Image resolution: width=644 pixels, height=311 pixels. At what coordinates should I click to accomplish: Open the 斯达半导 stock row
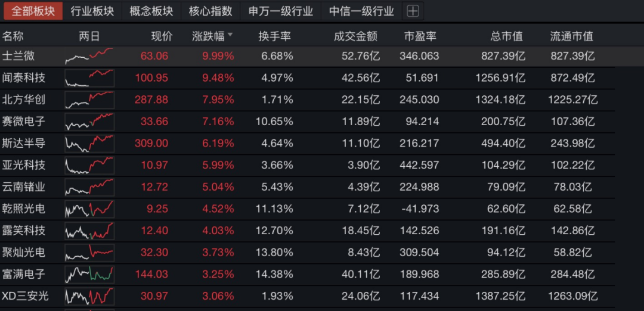pyautogui.click(x=24, y=144)
